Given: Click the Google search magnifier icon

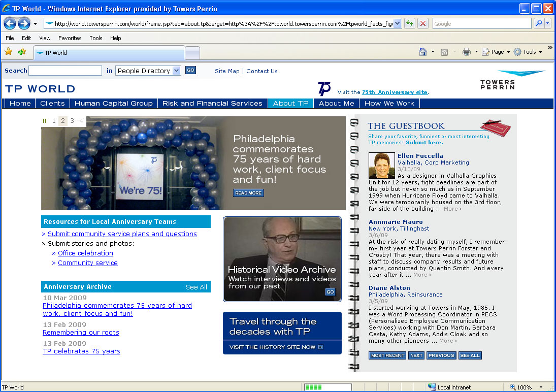Looking at the screenshot, I should coord(539,23).
